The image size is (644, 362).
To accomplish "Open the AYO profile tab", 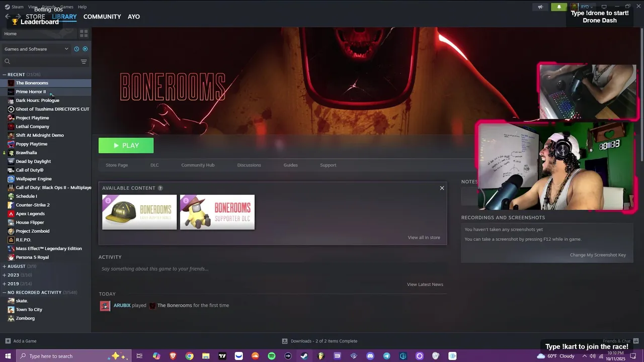I will [134, 17].
